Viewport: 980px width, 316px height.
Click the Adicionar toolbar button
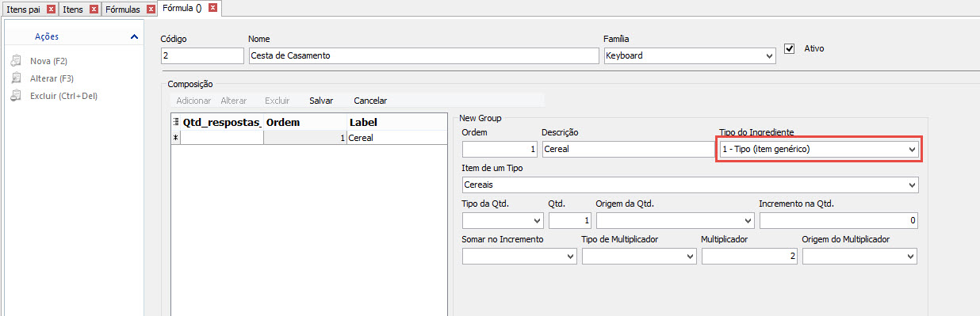click(193, 101)
